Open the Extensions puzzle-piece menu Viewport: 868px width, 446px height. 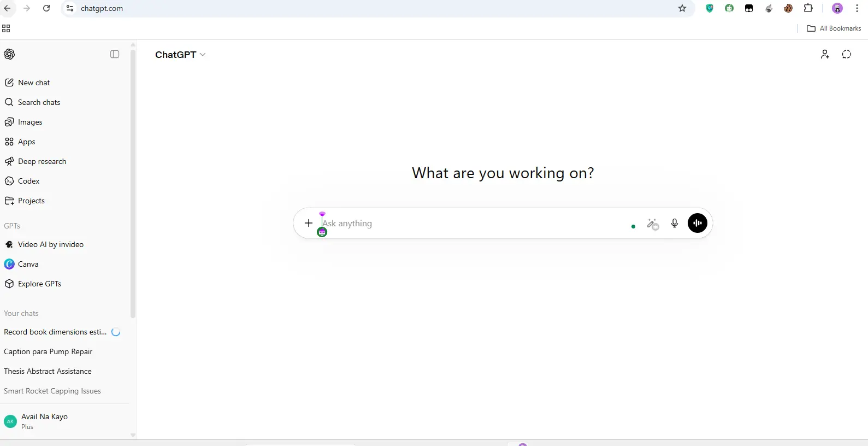click(x=808, y=8)
